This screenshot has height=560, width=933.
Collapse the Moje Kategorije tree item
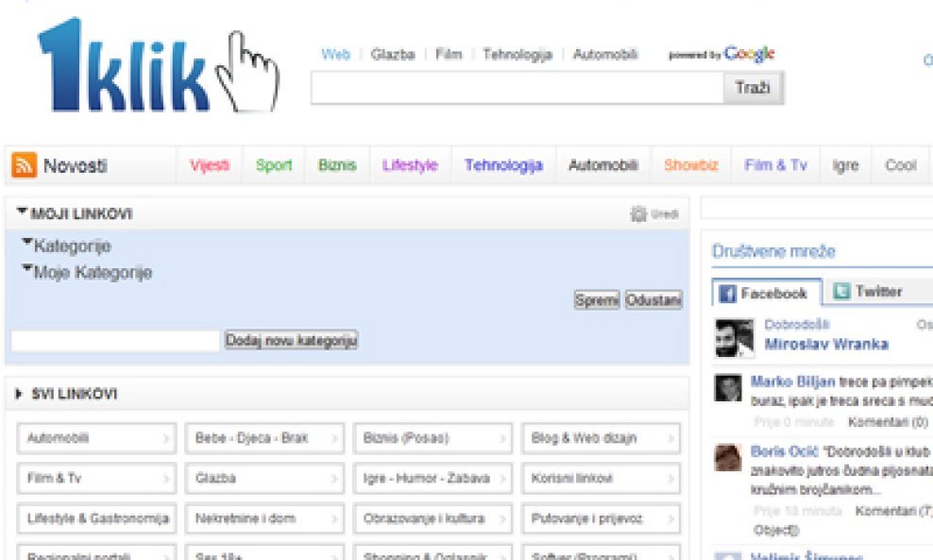(26, 268)
